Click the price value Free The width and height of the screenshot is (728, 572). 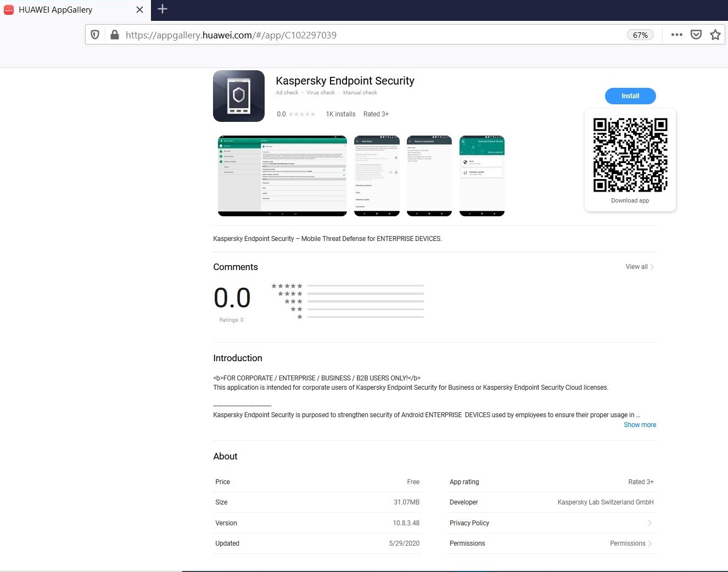click(413, 482)
